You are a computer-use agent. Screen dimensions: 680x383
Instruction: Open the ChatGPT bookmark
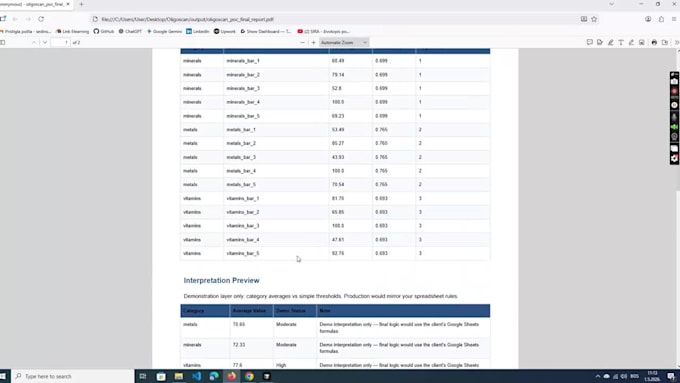click(x=130, y=31)
